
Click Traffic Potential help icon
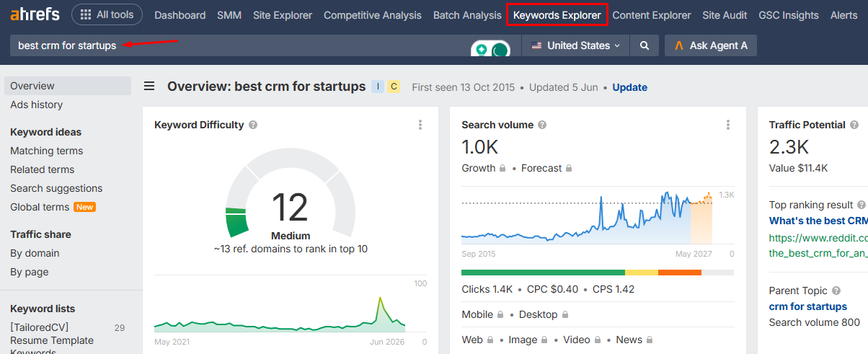click(855, 125)
